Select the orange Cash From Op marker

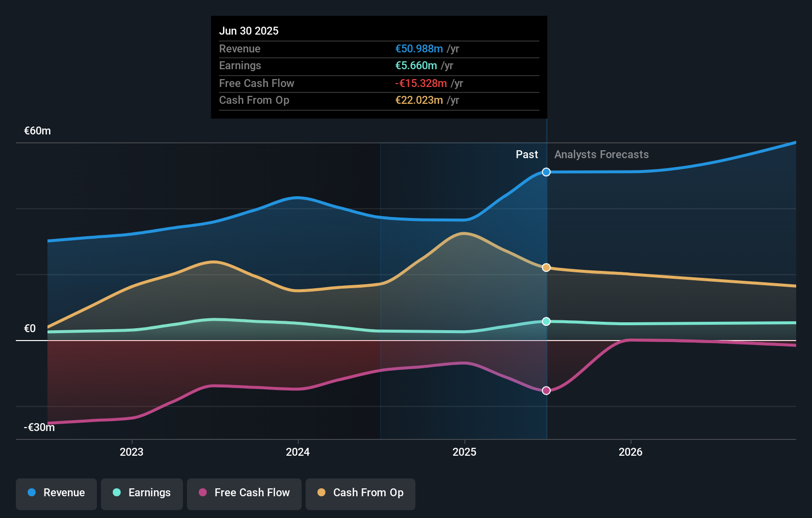pos(546,267)
